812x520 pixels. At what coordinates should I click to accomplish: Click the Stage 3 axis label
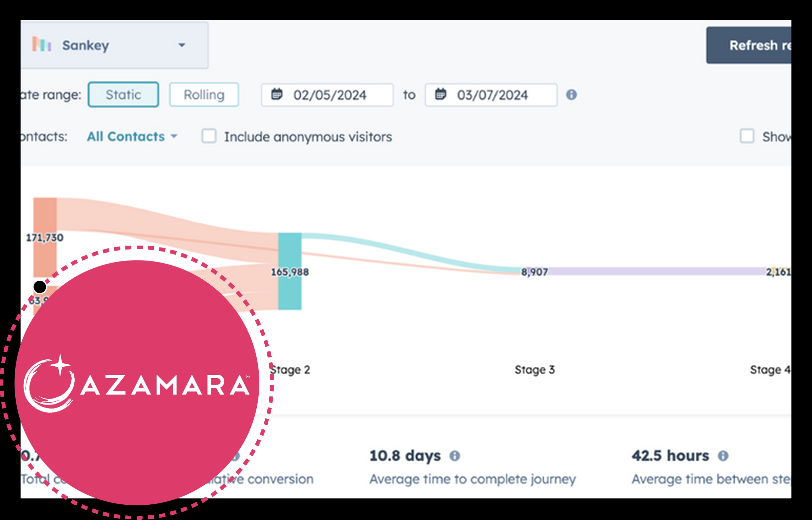pos(535,370)
